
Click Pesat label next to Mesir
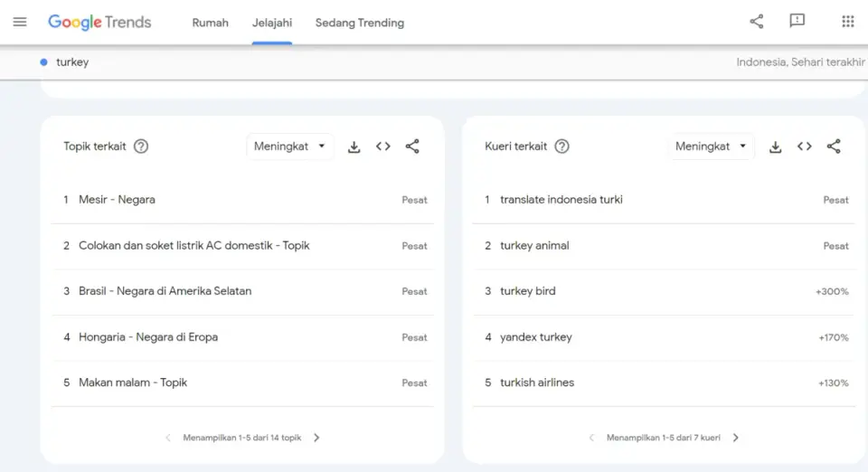click(x=415, y=201)
